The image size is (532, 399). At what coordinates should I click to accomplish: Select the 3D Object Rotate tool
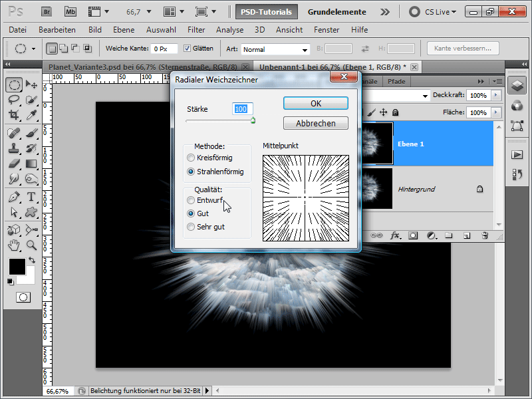(14, 229)
